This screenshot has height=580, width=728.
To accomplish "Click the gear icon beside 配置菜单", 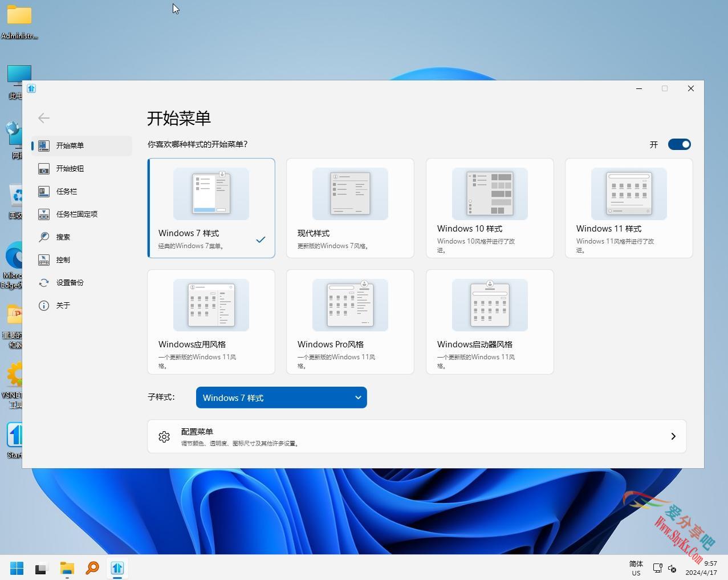I will 164,437.
